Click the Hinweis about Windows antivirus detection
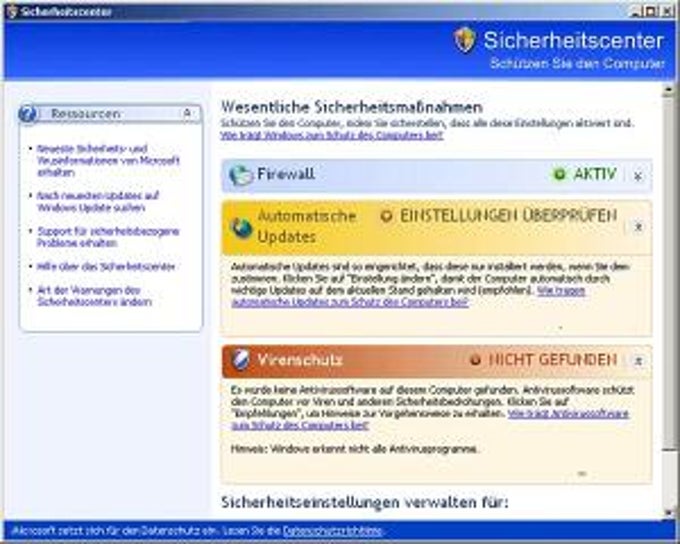 [355, 449]
